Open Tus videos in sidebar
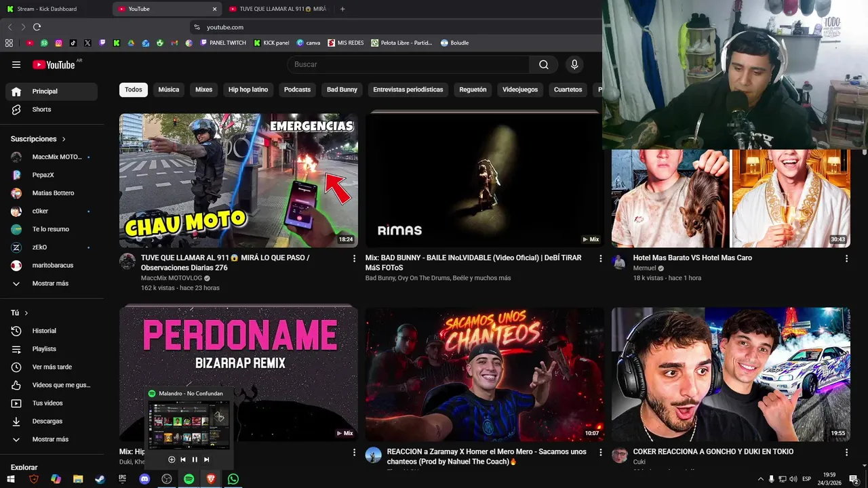Screen dimensions: 868x488 52,403
